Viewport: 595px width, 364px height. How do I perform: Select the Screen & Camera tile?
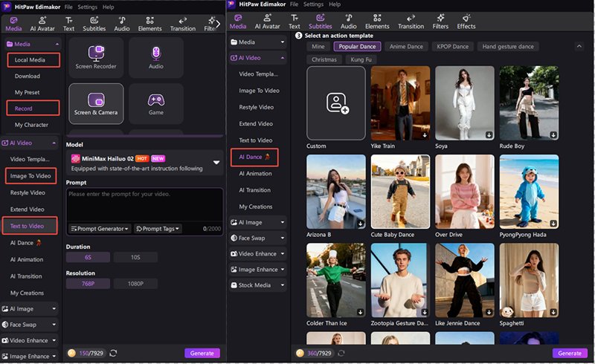[96, 104]
